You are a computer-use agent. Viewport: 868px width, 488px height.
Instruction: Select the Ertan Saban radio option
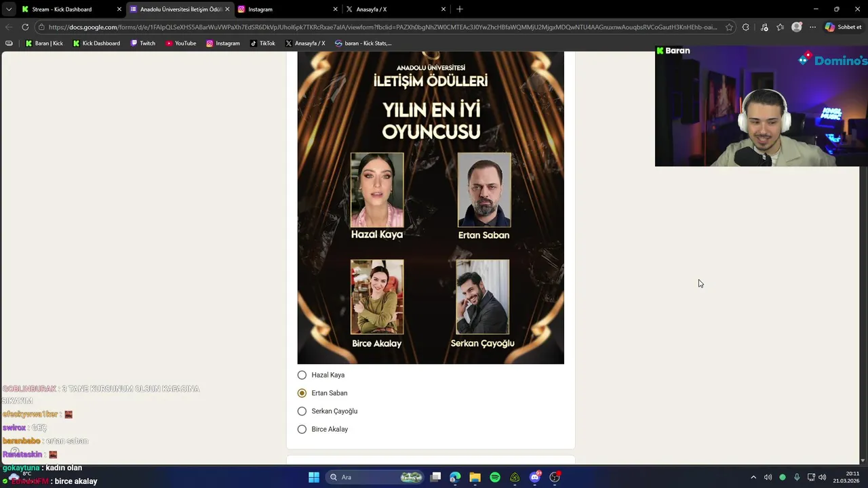(302, 393)
